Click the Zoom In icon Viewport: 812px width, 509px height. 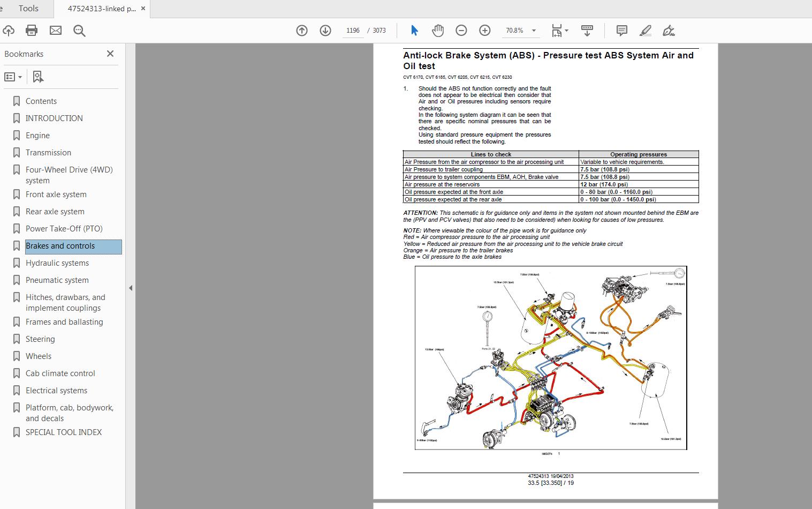tap(484, 31)
